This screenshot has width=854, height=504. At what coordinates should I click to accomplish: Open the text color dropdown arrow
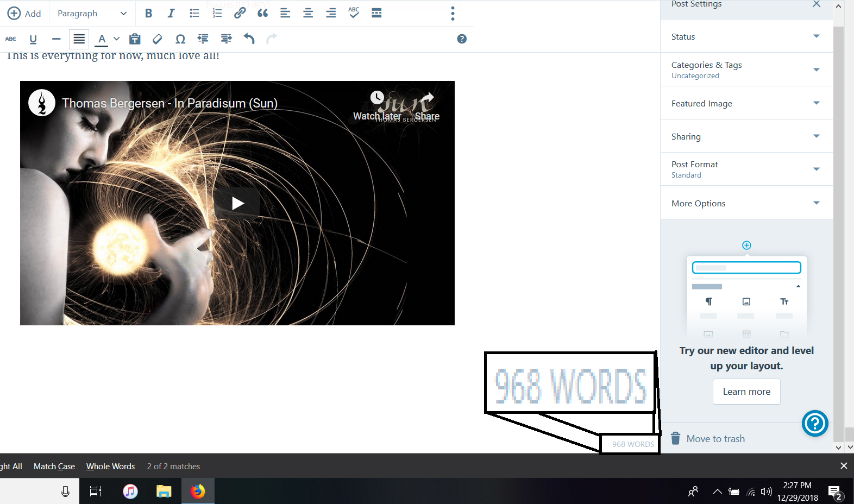click(x=116, y=39)
